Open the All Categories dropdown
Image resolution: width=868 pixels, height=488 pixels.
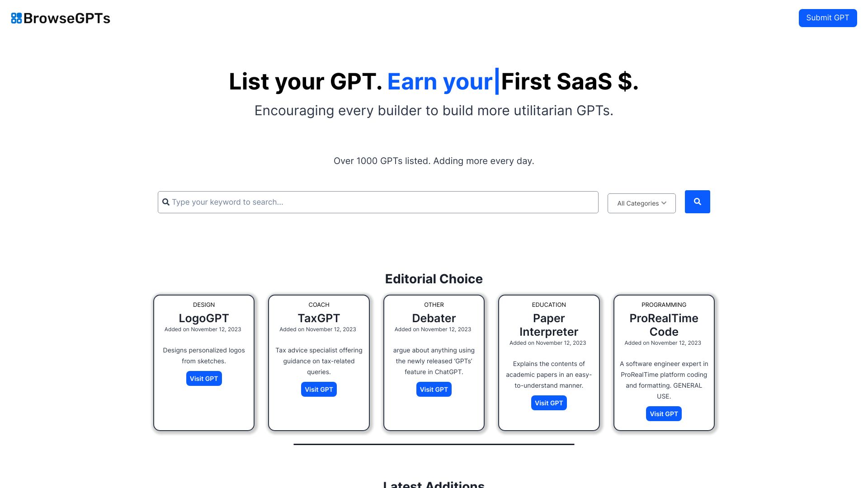(x=642, y=203)
